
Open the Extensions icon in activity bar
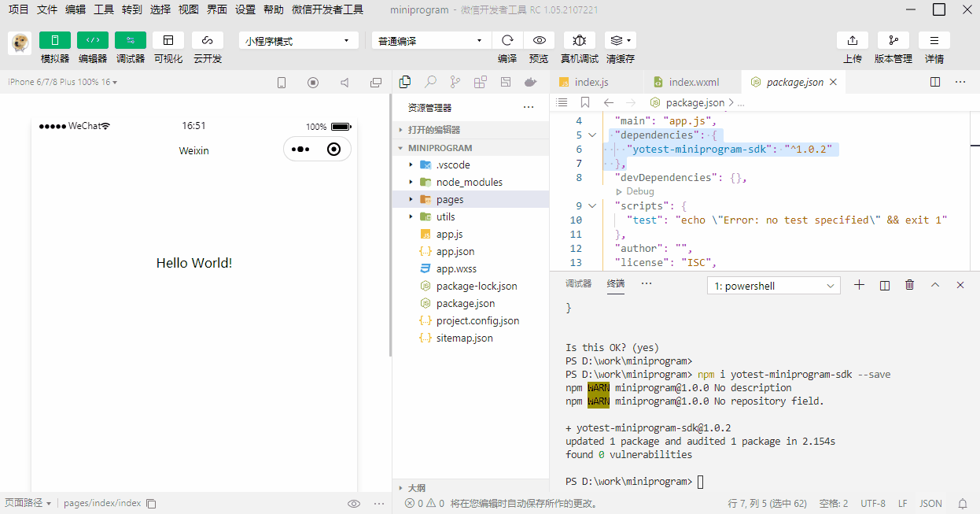point(481,82)
